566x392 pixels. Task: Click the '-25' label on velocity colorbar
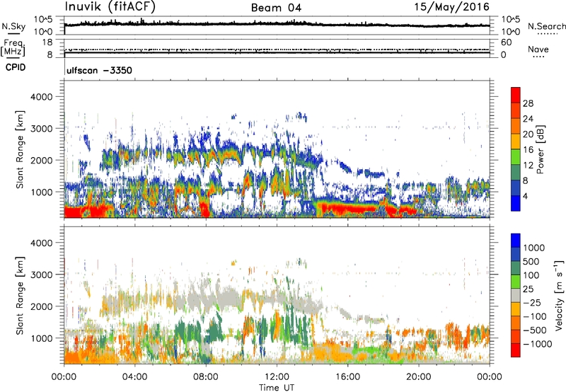(x=532, y=303)
